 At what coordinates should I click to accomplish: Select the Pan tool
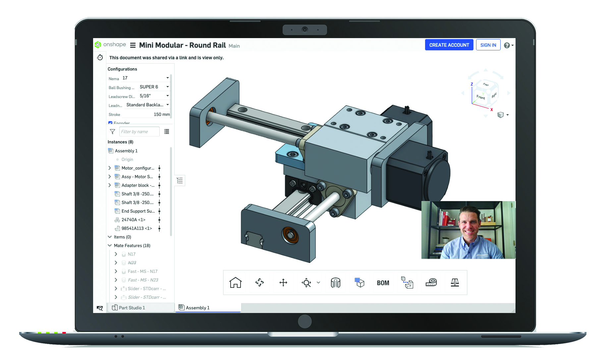[x=283, y=283]
